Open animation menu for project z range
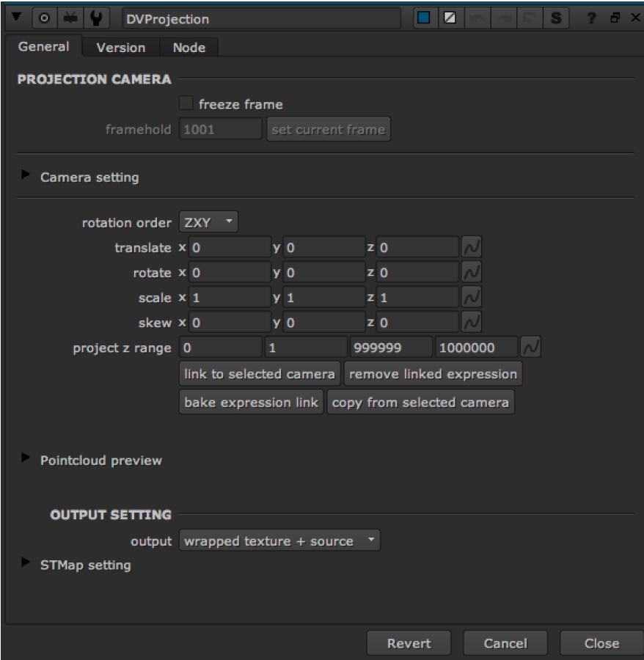The image size is (644, 660). (530, 346)
